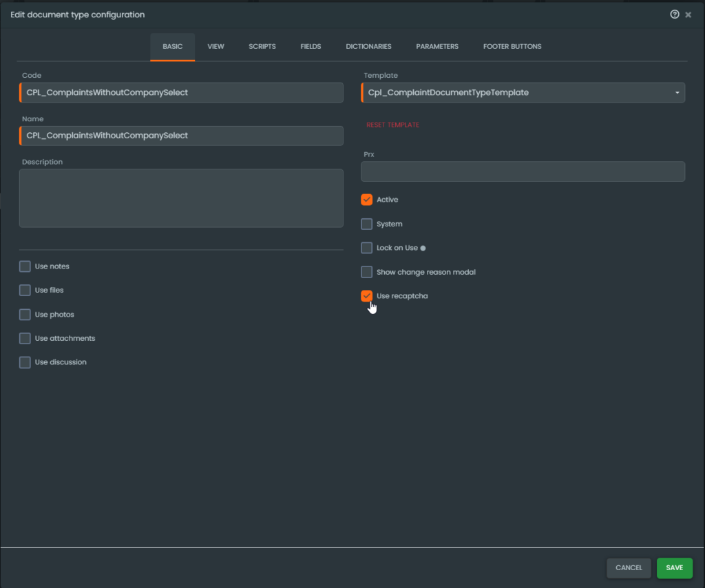Switch to the View tab
Screen dimensions: 705x588
coord(215,47)
